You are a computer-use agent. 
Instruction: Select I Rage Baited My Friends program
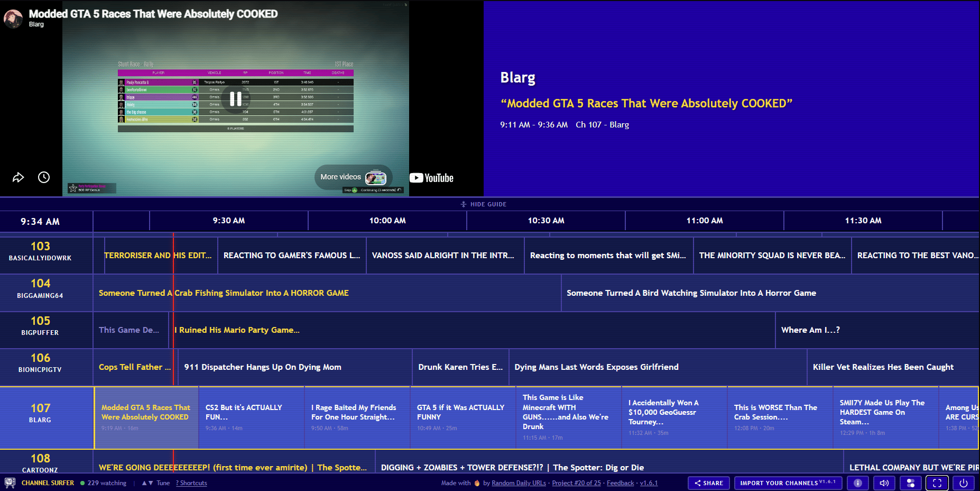click(358, 417)
